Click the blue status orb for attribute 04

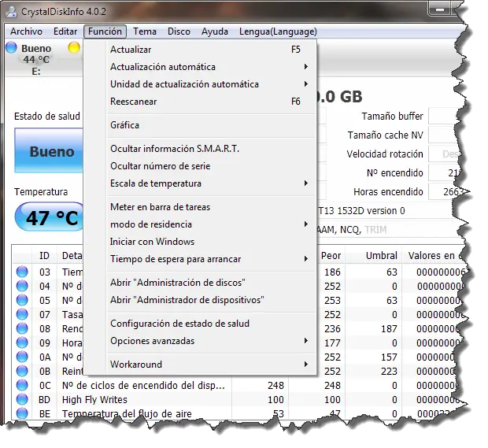[22, 286]
